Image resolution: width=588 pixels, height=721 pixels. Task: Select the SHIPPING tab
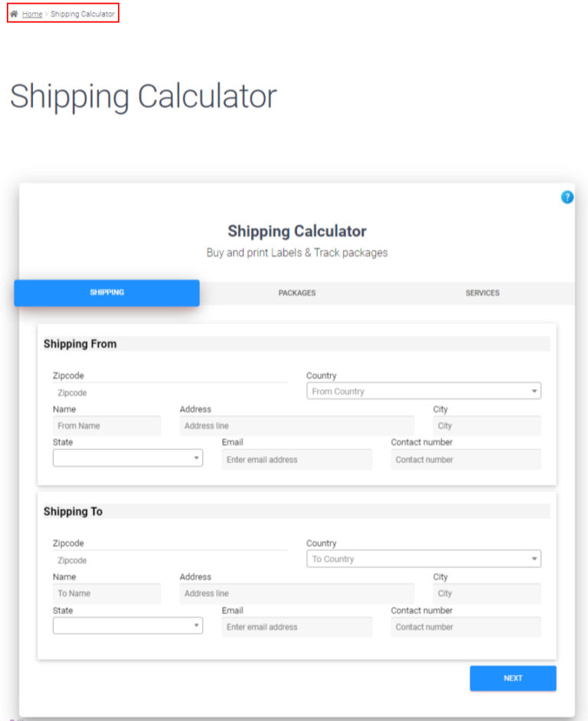point(106,292)
